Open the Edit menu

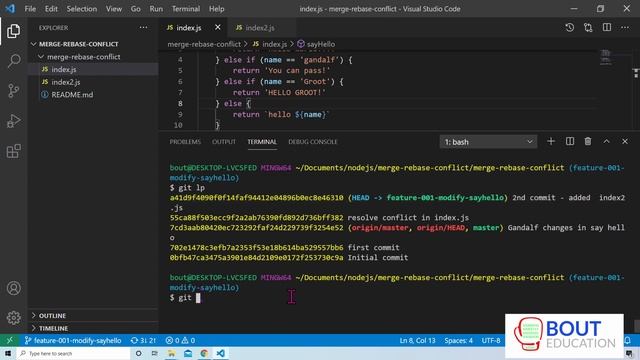point(51,9)
